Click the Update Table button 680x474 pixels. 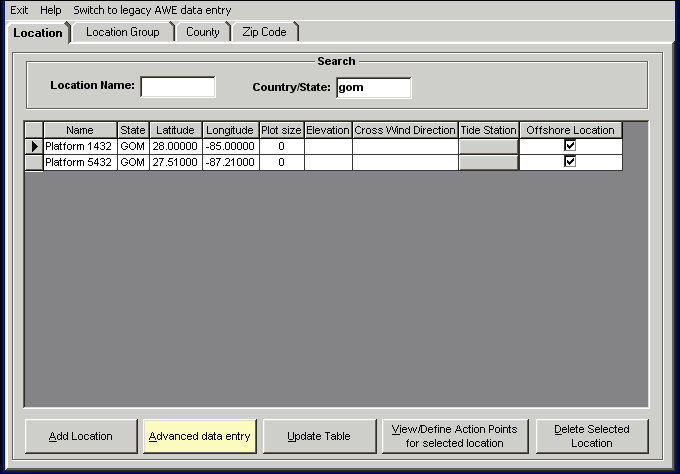319,436
